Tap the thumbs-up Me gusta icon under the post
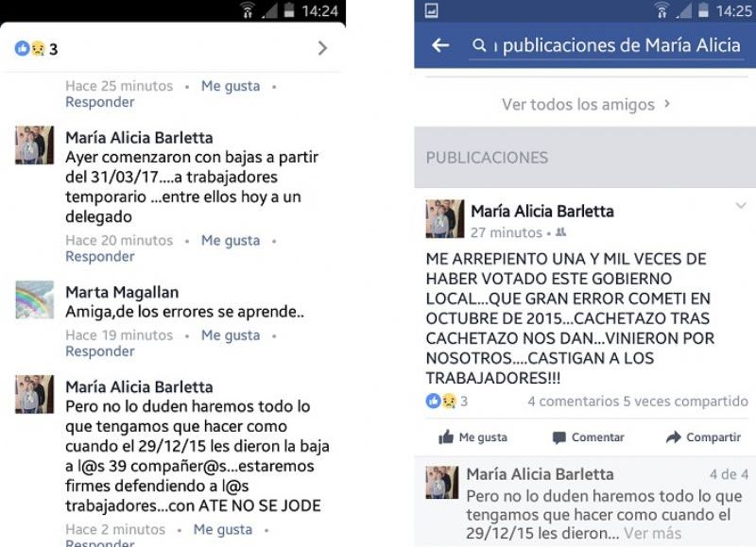 [x=446, y=436]
